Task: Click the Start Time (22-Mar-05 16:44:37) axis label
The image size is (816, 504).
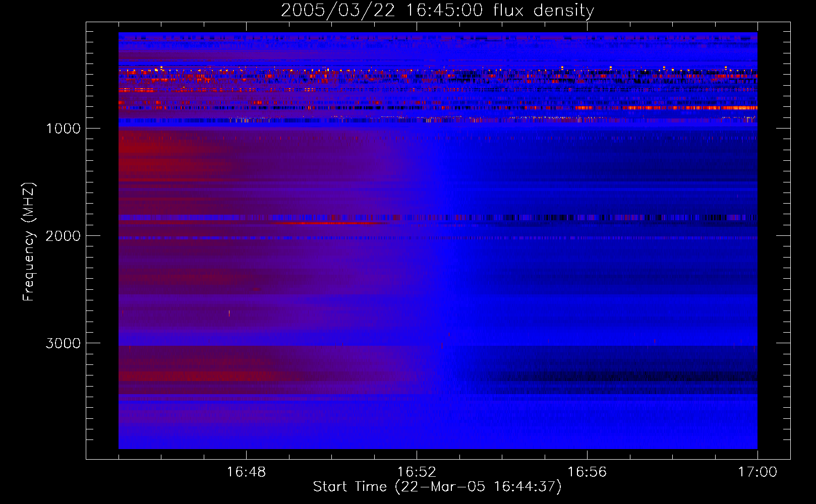Action: (437, 487)
